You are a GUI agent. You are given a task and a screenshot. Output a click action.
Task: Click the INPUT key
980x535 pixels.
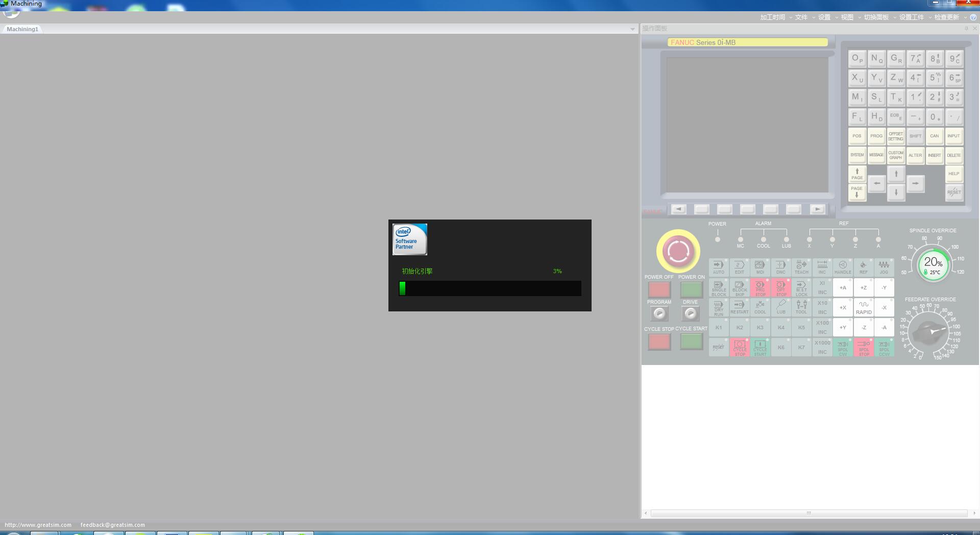click(954, 136)
